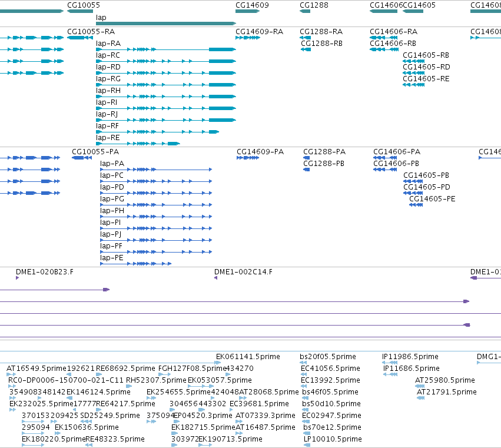Click the lap-PH protein label
The width and height of the screenshot is (501, 448).
tap(112, 211)
